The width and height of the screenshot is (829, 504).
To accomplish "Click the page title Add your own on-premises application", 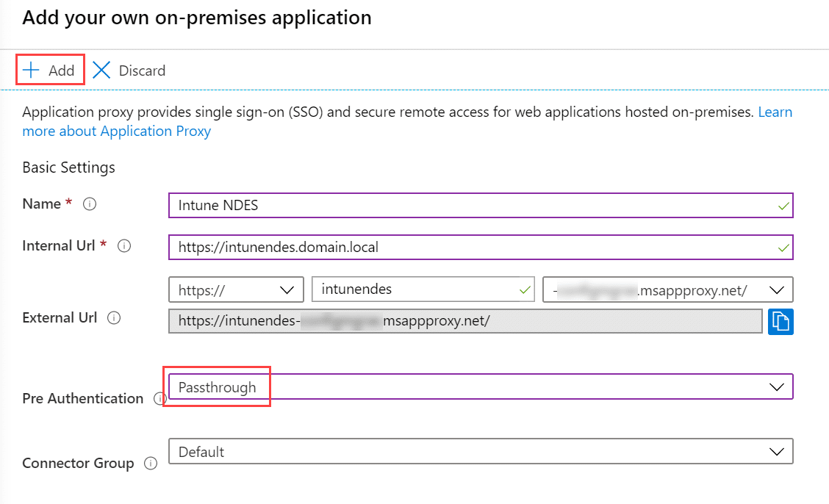I will tap(197, 18).
